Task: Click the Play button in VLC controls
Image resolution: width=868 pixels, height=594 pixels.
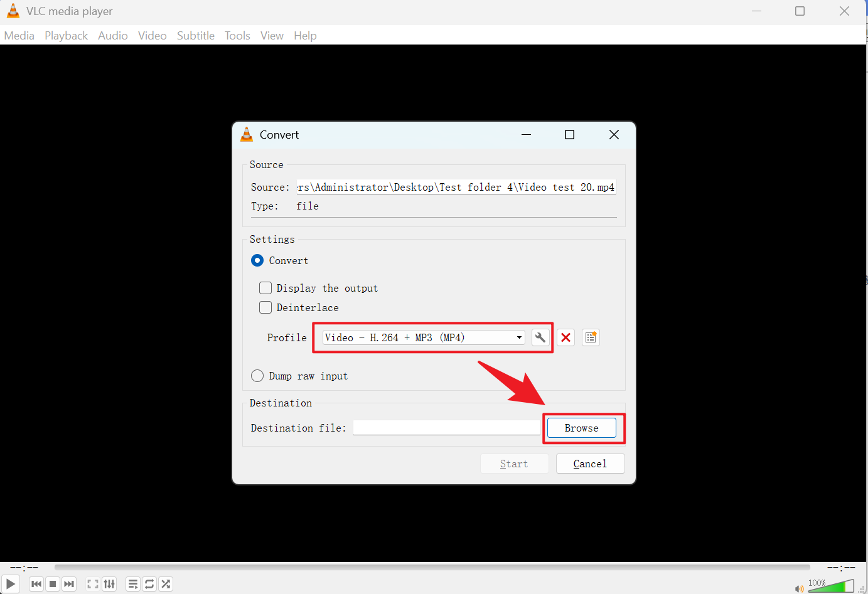Action: pyautogui.click(x=11, y=584)
